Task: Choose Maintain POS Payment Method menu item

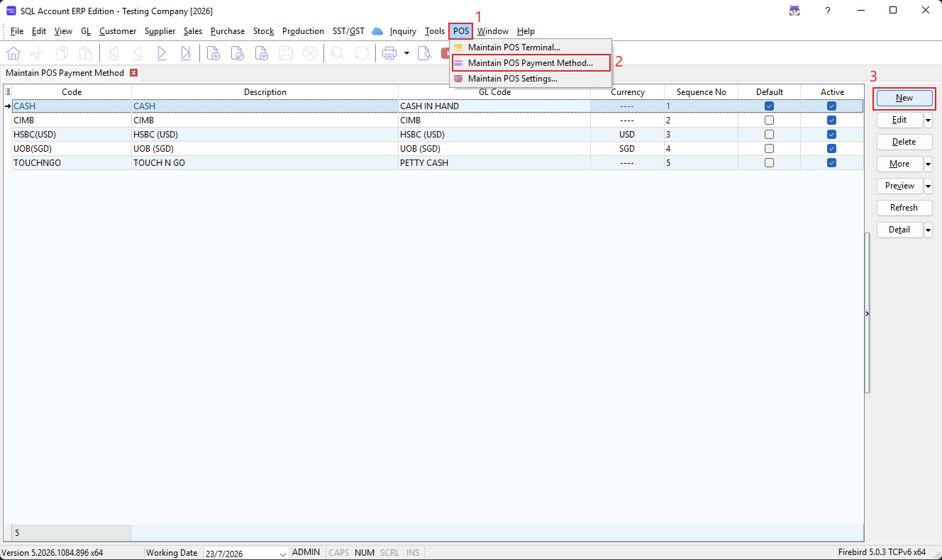Action: pyautogui.click(x=531, y=63)
